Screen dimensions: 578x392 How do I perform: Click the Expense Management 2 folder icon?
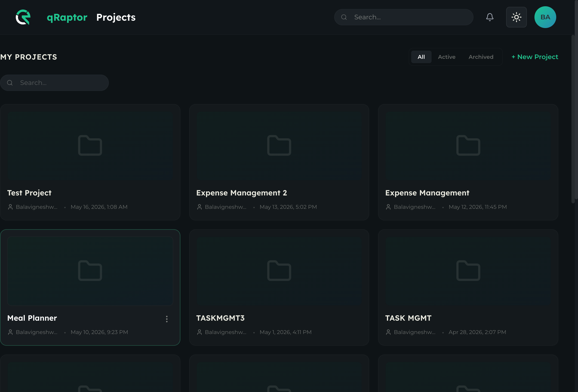click(279, 145)
